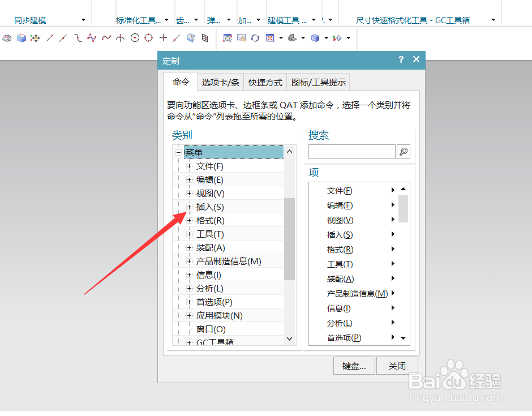Click the Rotate view icon
This screenshot has width=532, height=416.
[x=256, y=38]
